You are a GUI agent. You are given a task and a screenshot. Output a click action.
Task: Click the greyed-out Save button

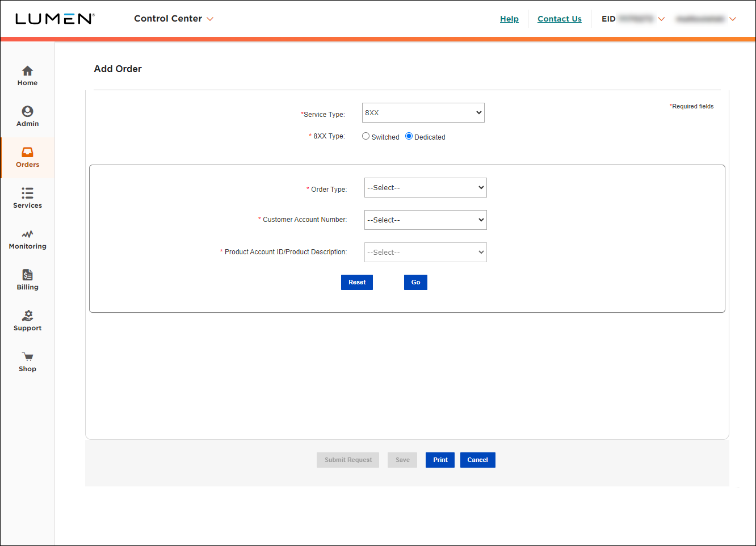coord(402,460)
